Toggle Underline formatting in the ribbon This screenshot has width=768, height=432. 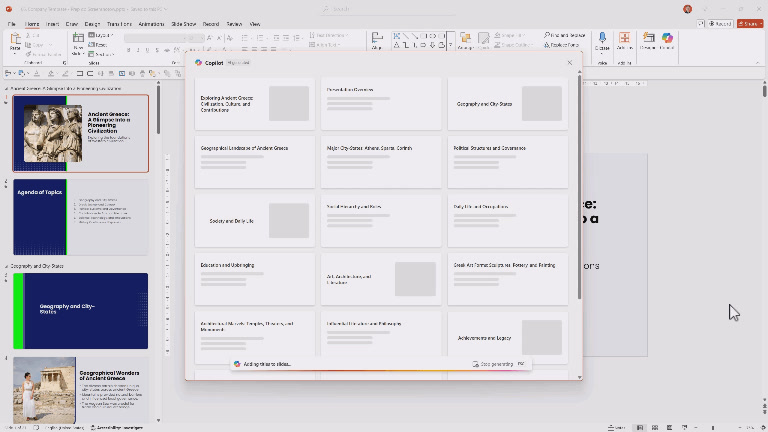click(x=147, y=50)
